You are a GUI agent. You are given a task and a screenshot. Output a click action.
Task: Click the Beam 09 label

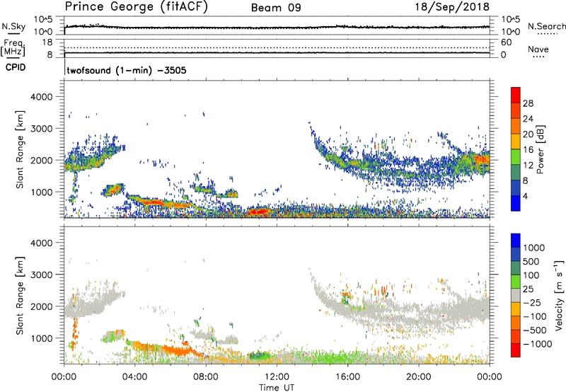(x=276, y=8)
